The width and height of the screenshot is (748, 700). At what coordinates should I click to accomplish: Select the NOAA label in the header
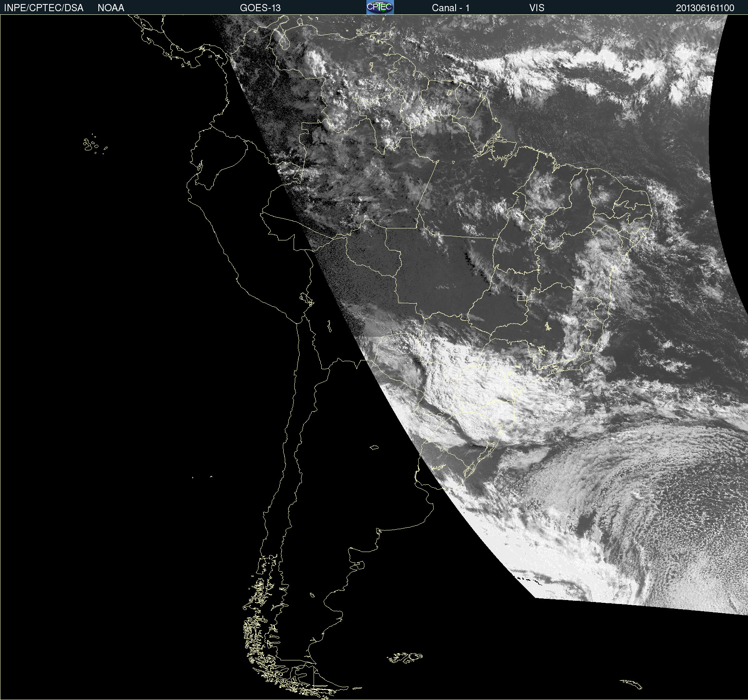pos(111,8)
